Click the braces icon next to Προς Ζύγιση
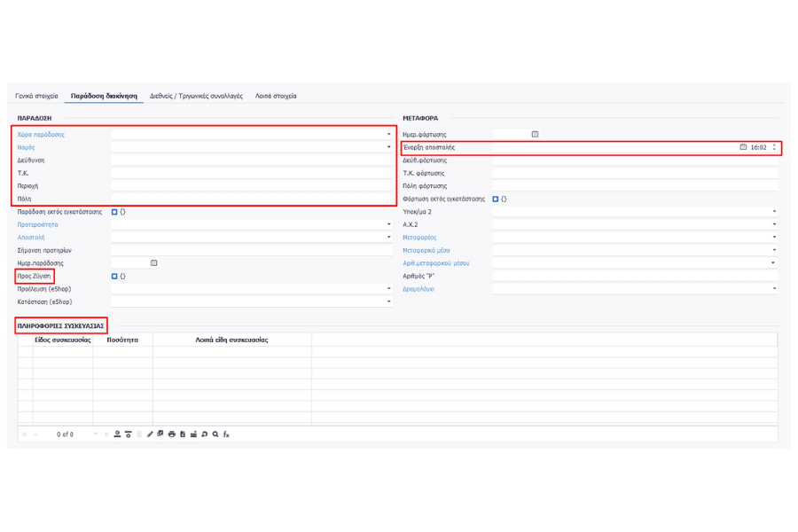The width and height of the screenshot is (798, 532). click(x=122, y=276)
